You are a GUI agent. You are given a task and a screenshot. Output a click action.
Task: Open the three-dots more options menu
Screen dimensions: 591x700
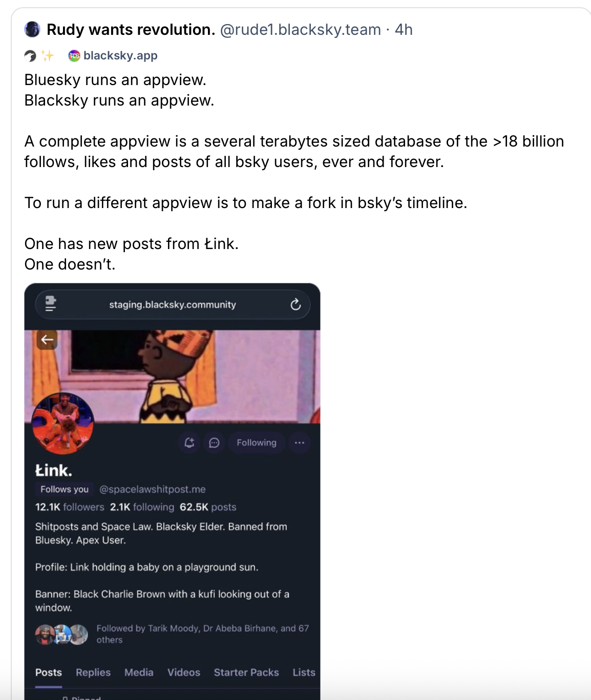300,443
